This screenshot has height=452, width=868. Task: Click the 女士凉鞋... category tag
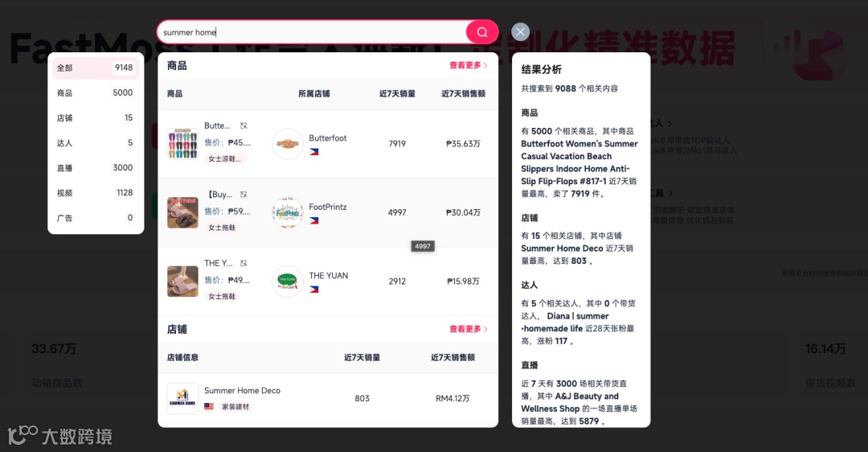225,159
